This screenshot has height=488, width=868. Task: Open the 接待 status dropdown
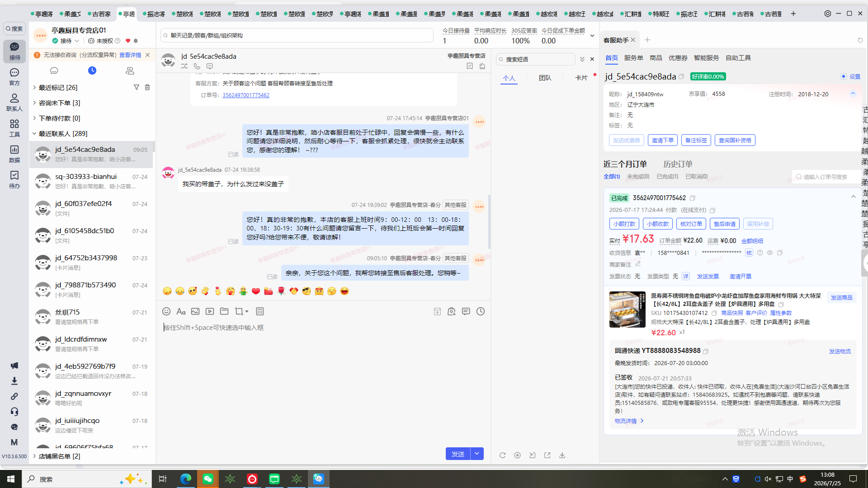click(66, 41)
